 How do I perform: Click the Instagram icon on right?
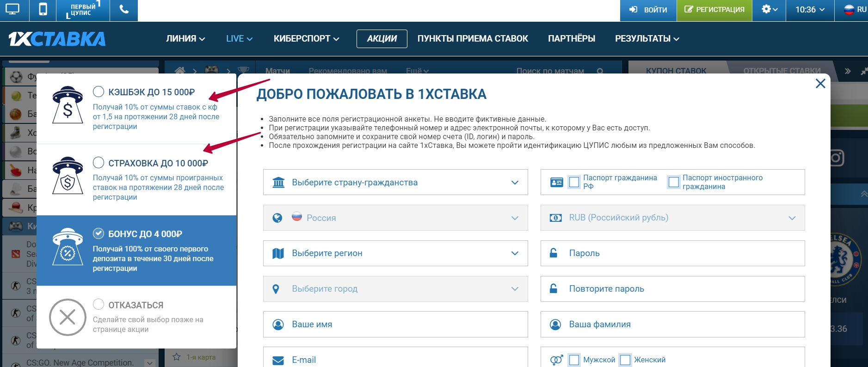point(837,158)
